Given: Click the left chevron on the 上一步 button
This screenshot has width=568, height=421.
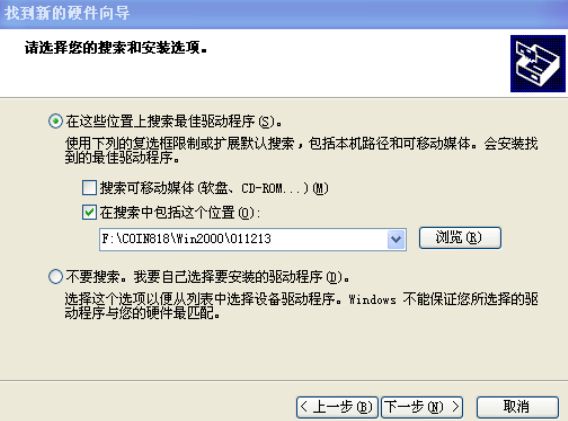Looking at the screenshot, I should pyautogui.click(x=304, y=407).
